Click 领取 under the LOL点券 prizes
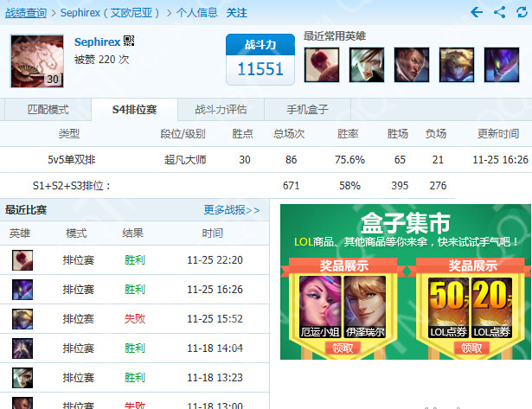This screenshot has width=532, height=409. coord(471,348)
